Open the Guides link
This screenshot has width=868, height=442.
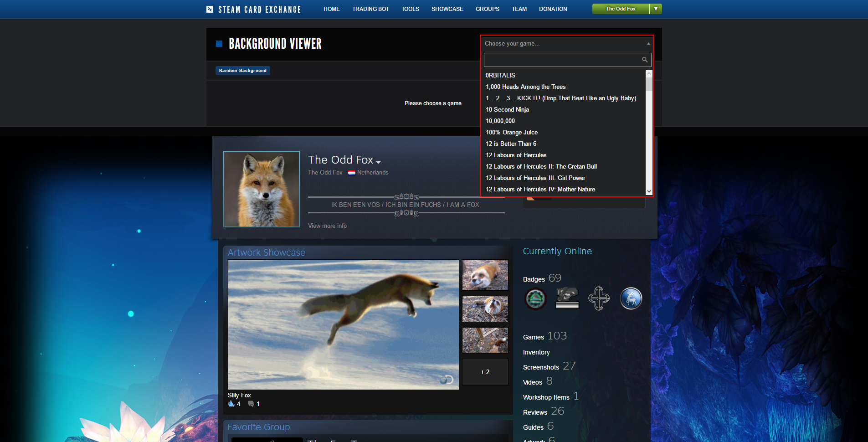533,427
